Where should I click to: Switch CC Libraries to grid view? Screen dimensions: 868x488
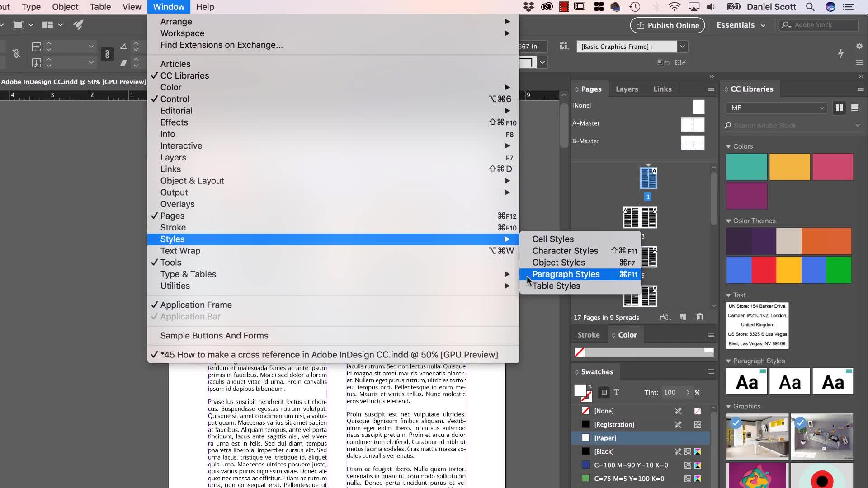(839, 108)
